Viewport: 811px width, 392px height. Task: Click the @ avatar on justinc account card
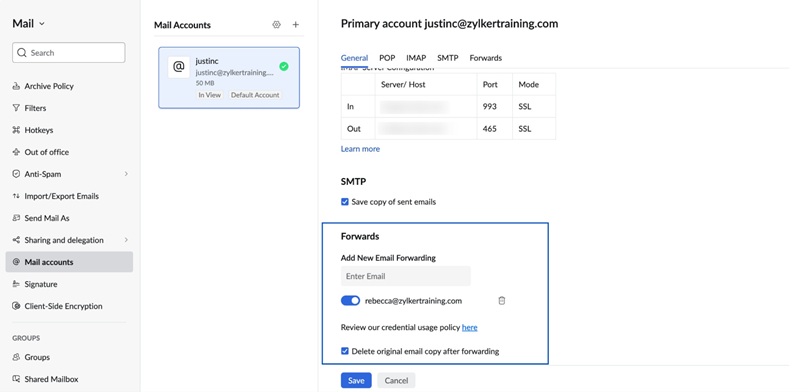[178, 67]
